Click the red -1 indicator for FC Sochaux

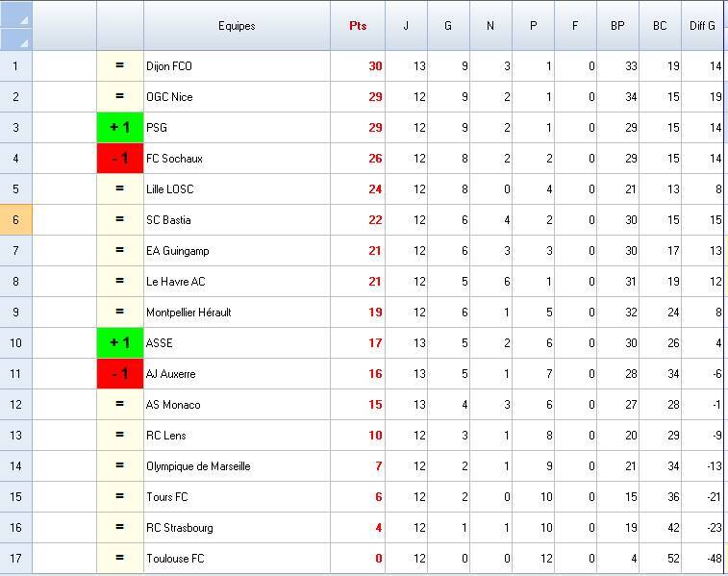click(x=120, y=159)
